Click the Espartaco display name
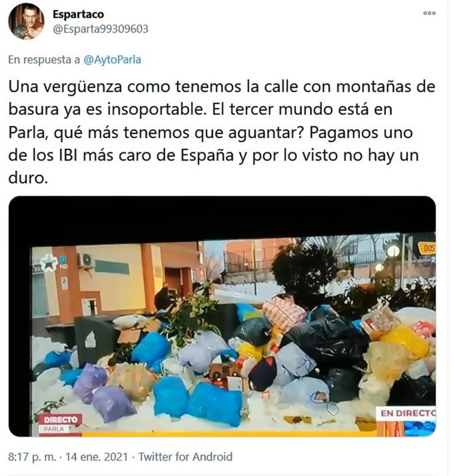The image size is (455, 476). click(78, 14)
